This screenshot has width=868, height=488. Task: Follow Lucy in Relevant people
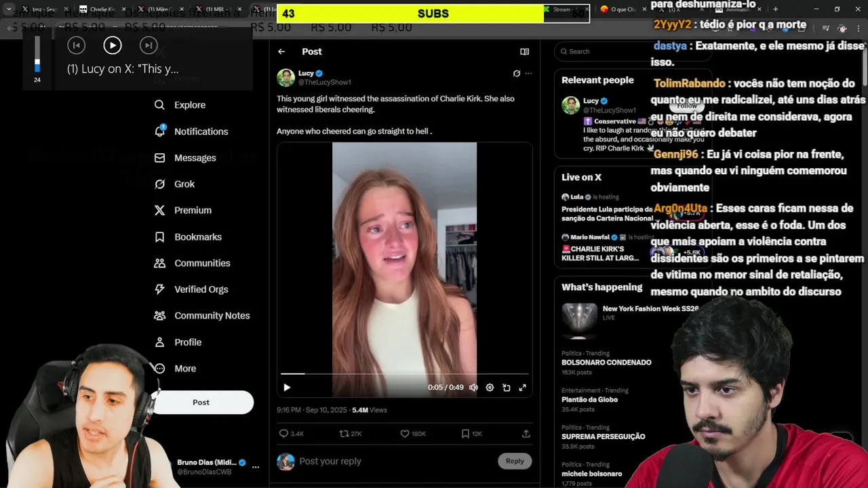[x=686, y=106]
